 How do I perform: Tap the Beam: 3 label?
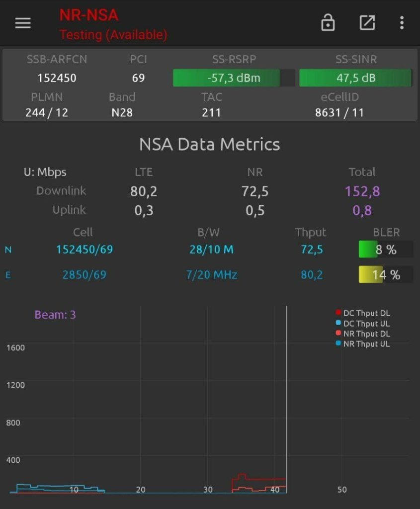(55, 315)
